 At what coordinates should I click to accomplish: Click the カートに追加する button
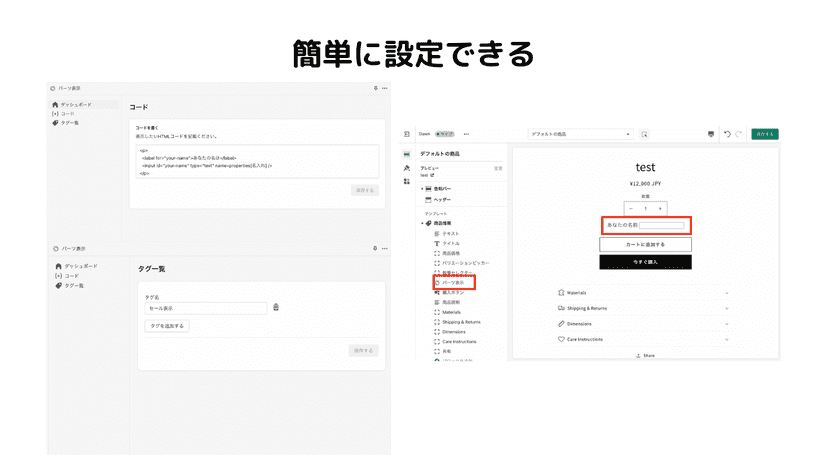[645, 245]
